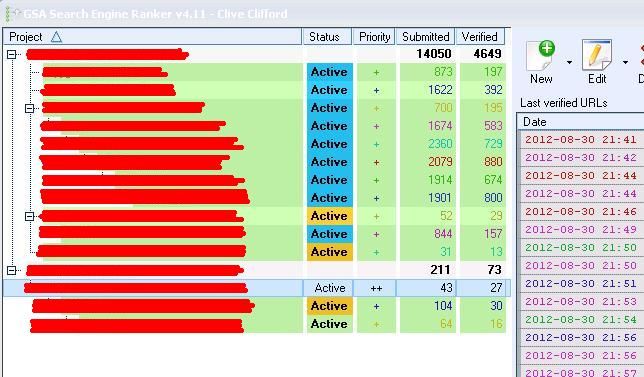The height and width of the screenshot is (377, 644).
Task: Select the highlighted row with ++ priority
Action: pos(257,288)
